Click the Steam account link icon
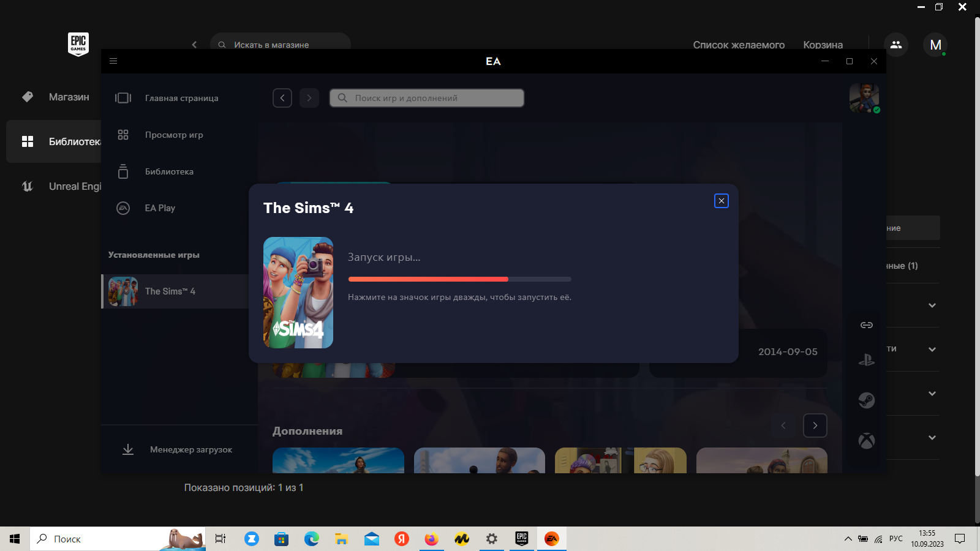The height and width of the screenshot is (551, 980). click(x=866, y=400)
